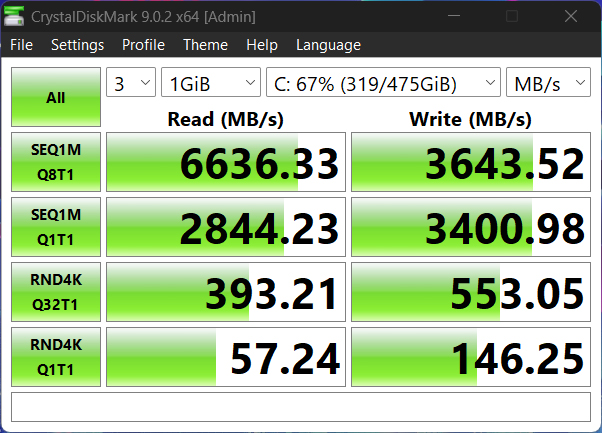
Task: Close the CrystalDiskMark window
Action: (571, 16)
